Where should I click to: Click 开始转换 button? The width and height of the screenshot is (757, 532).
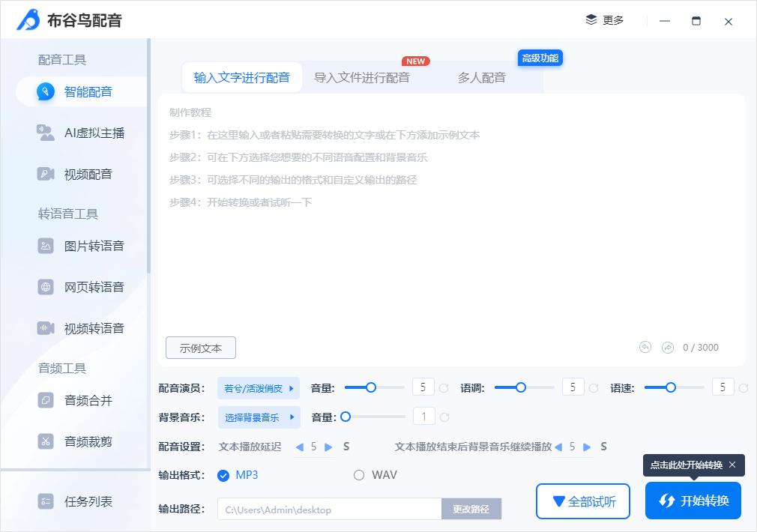click(x=693, y=501)
